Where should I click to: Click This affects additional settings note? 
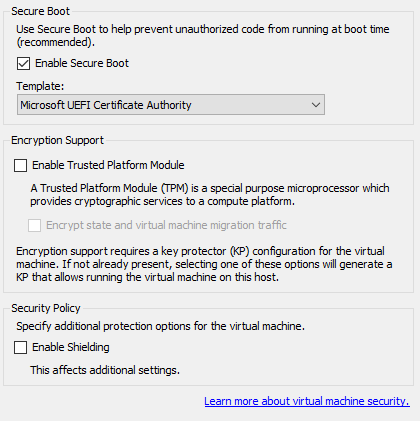tap(105, 370)
